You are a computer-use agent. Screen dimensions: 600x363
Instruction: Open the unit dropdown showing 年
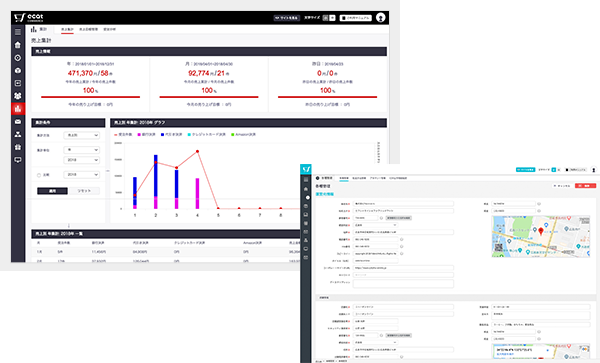click(x=82, y=150)
